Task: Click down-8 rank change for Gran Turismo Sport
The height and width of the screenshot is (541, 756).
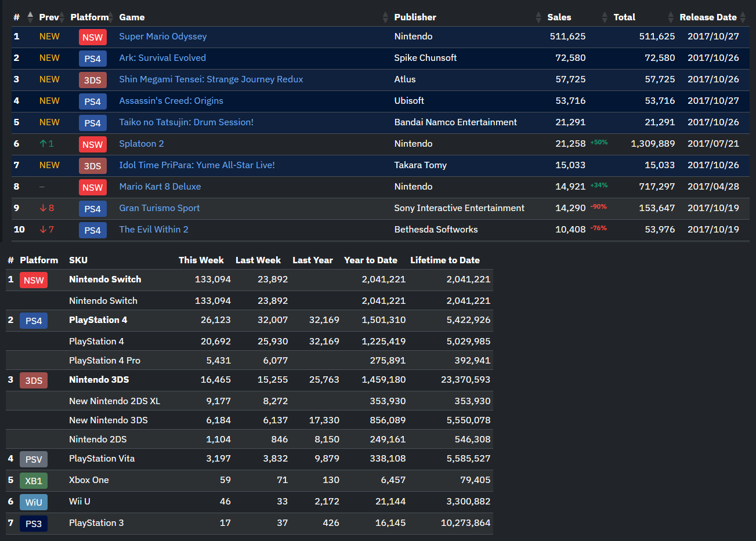Action: pos(47,208)
